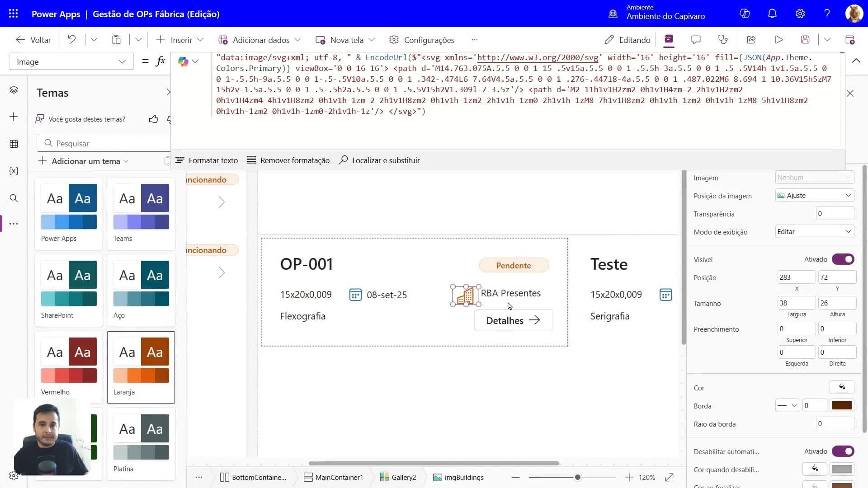
Task: Run the app with the Play icon
Action: [779, 39]
